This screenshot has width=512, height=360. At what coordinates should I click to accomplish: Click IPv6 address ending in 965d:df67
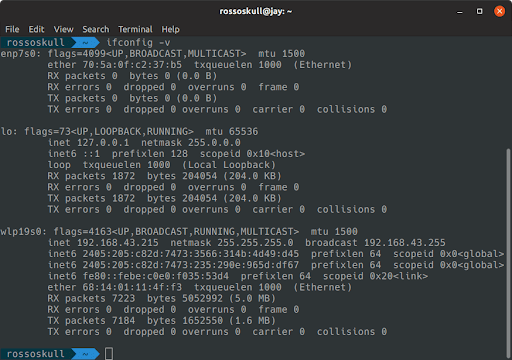[x=191, y=265]
